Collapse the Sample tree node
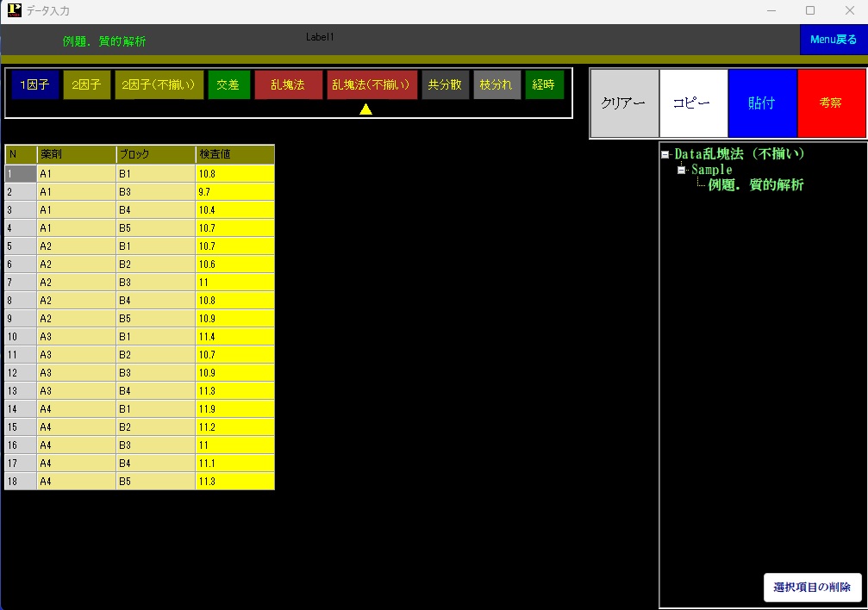Viewport: 868px width, 610px height. pyautogui.click(x=681, y=170)
